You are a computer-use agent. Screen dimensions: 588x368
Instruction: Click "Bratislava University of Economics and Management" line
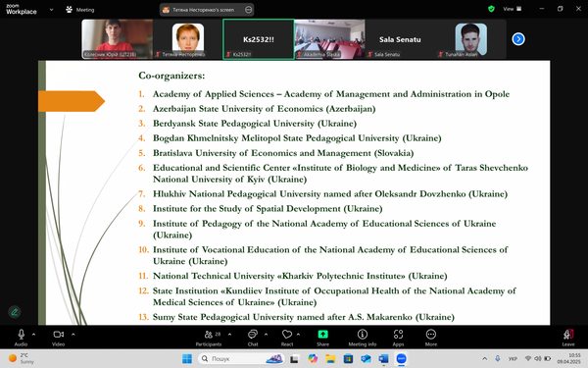pyautogui.click(x=283, y=153)
